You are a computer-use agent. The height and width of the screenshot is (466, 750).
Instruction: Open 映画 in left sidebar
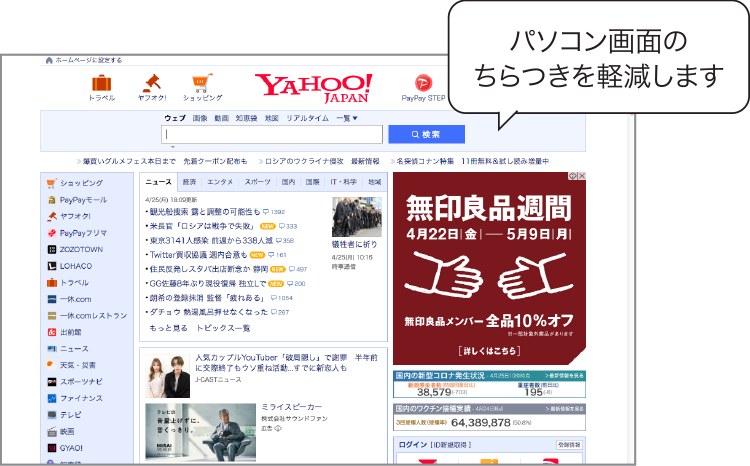(x=67, y=432)
